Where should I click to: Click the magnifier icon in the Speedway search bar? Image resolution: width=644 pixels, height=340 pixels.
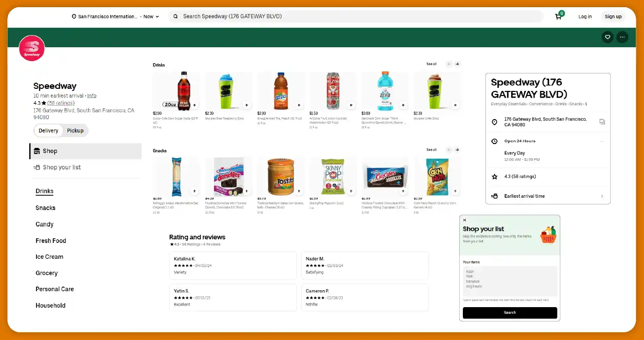[175, 16]
